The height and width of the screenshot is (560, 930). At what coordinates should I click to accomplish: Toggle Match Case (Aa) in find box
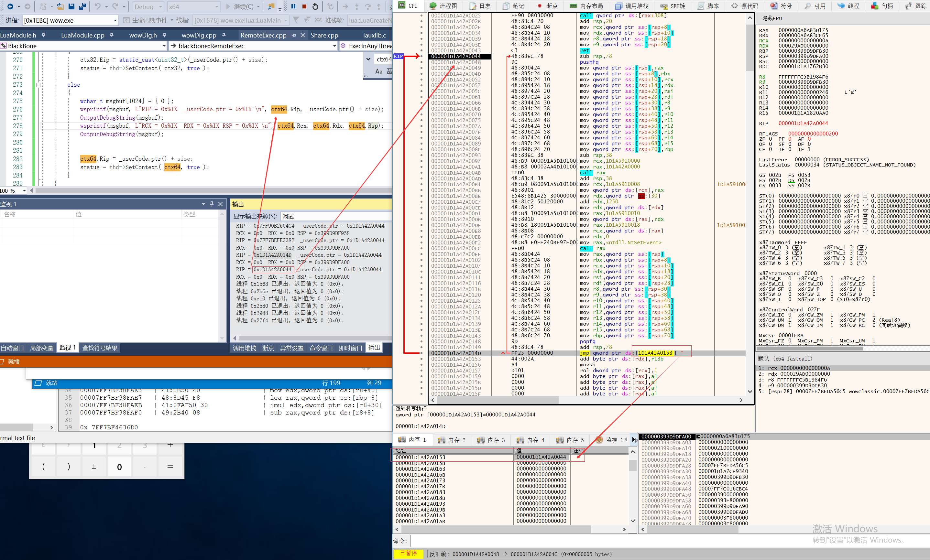tap(378, 71)
